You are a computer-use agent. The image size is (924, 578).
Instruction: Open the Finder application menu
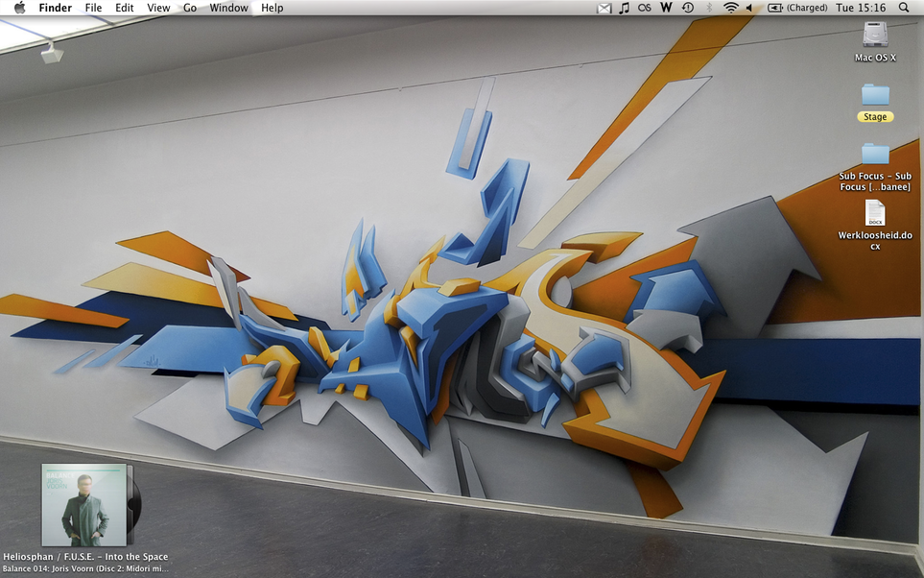tap(56, 8)
